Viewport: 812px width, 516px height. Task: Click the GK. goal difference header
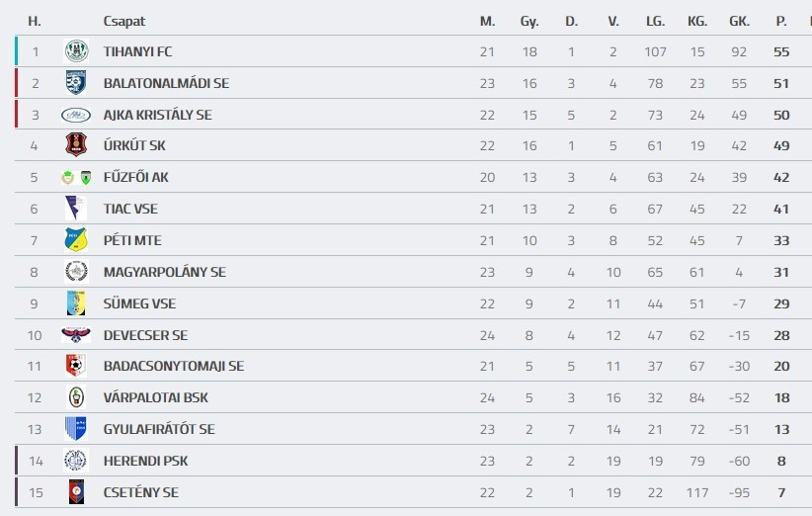click(739, 21)
